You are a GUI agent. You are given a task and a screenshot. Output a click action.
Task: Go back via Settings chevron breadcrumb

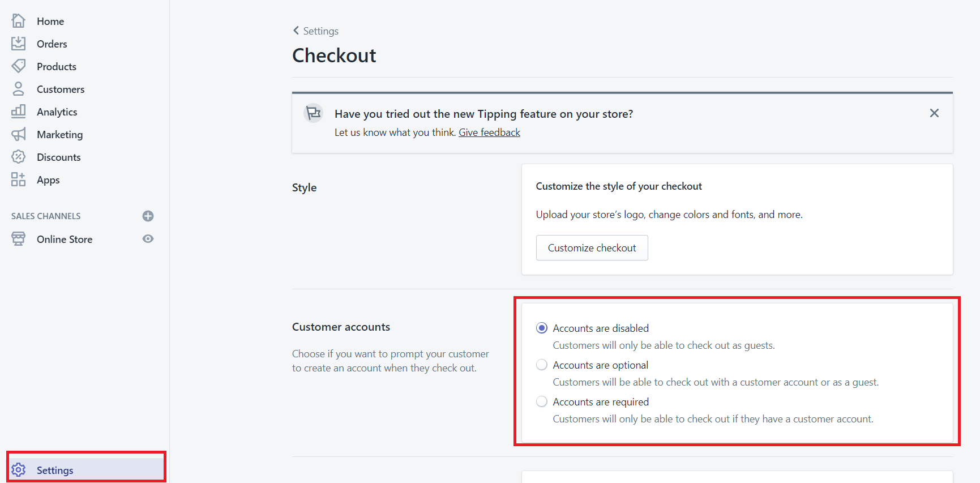point(316,31)
